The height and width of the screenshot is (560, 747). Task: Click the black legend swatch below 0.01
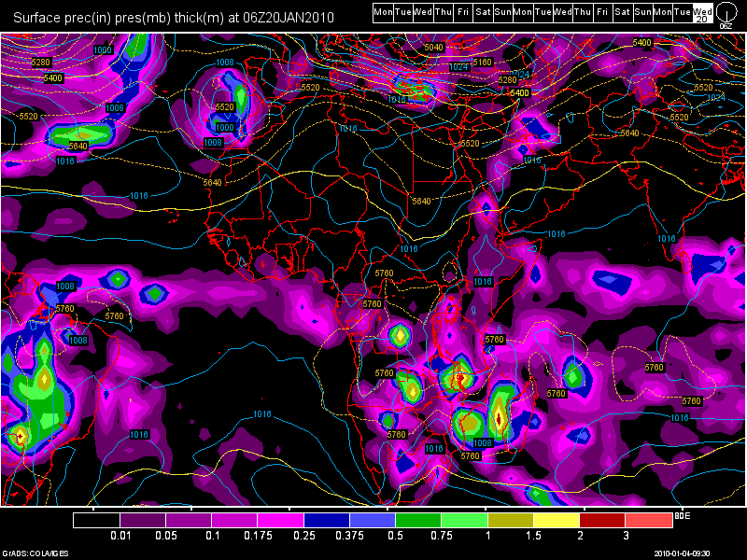[x=96, y=519]
